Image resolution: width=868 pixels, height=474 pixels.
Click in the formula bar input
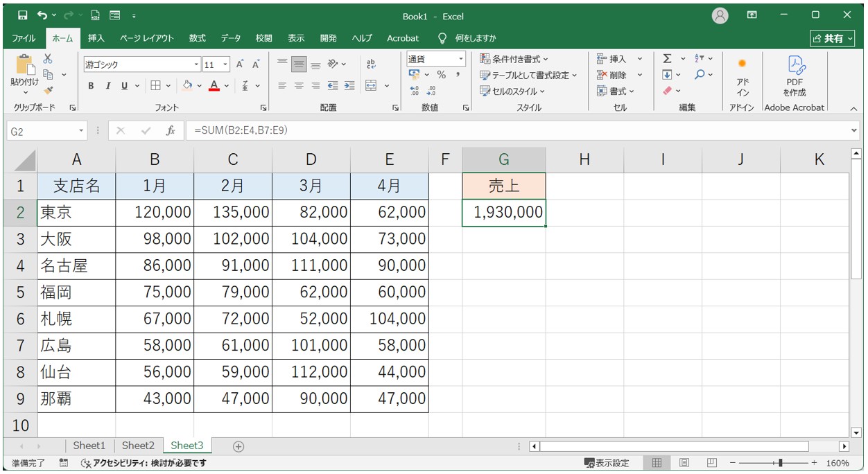click(x=517, y=130)
